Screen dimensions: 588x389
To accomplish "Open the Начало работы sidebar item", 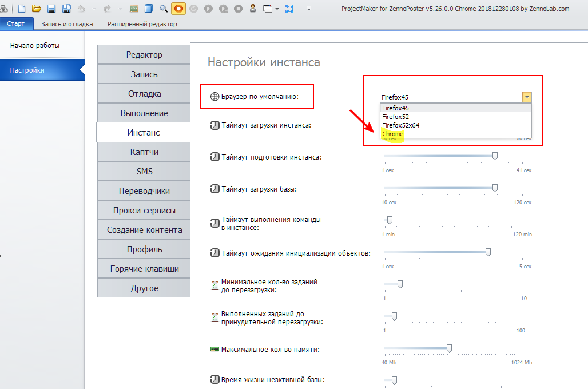I will (x=42, y=45).
